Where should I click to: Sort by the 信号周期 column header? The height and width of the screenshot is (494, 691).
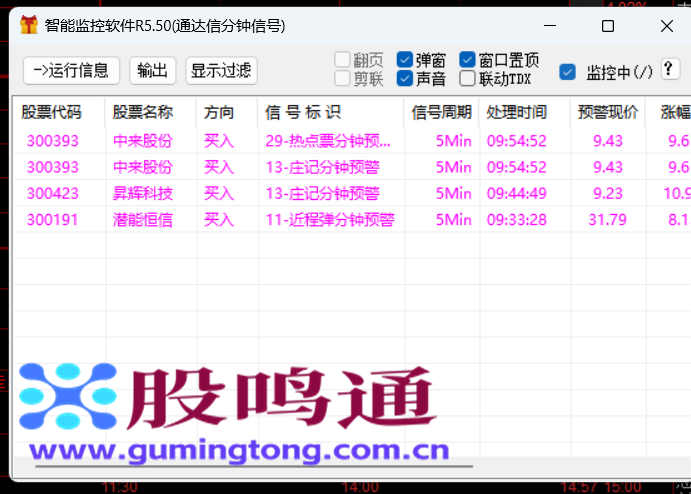point(442,112)
